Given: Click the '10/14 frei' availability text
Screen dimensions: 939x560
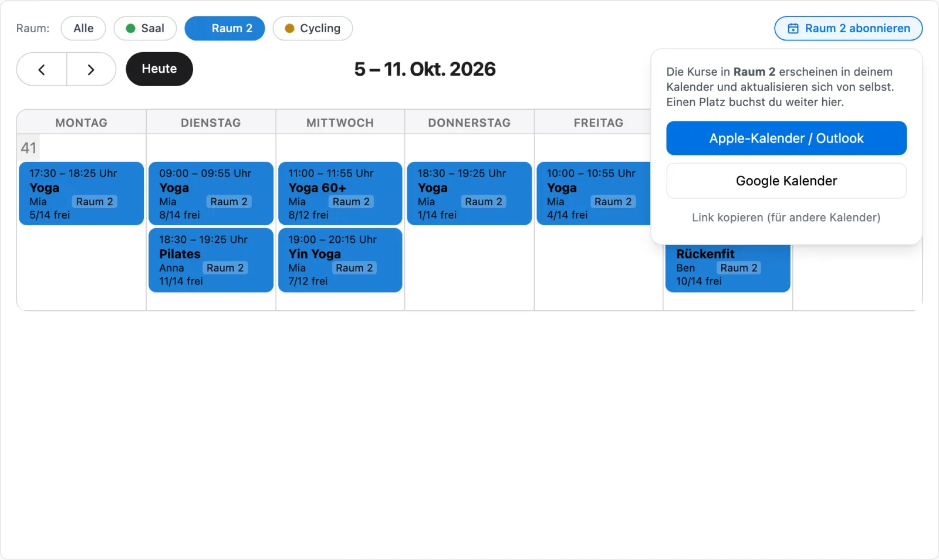Looking at the screenshot, I should [699, 281].
